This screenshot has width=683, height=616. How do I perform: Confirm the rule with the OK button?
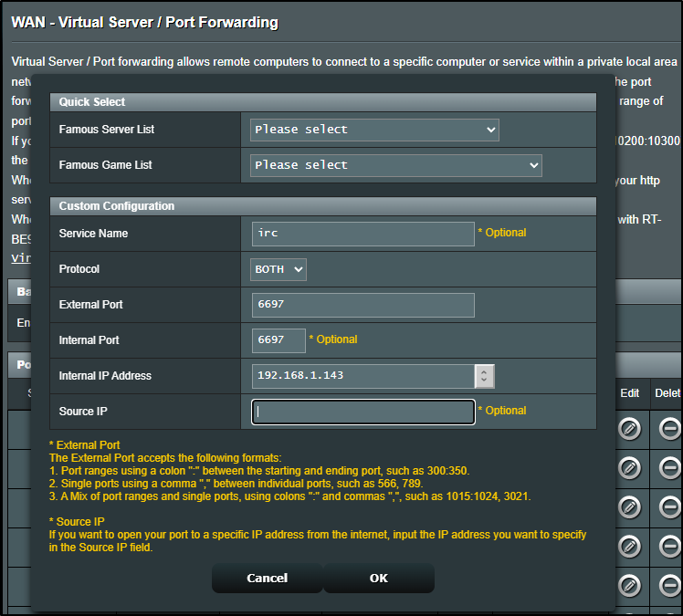pos(379,578)
